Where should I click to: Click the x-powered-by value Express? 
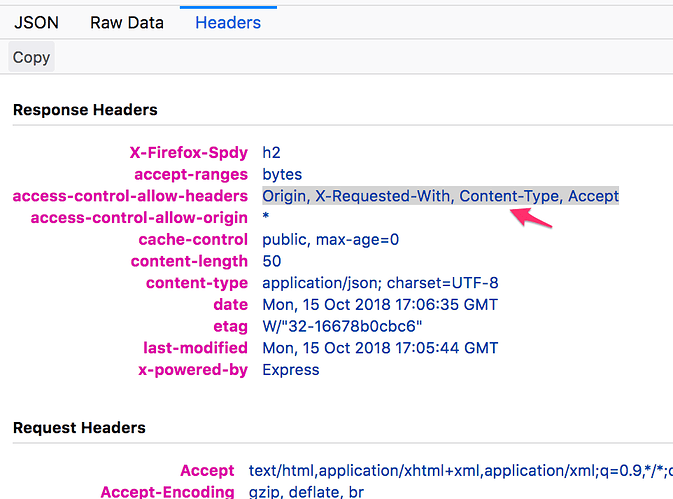pyautogui.click(x=290, y=370)
